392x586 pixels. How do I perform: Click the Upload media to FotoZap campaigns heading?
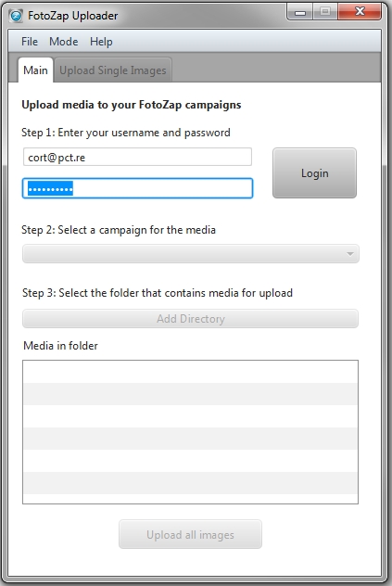tap(132, 105)
